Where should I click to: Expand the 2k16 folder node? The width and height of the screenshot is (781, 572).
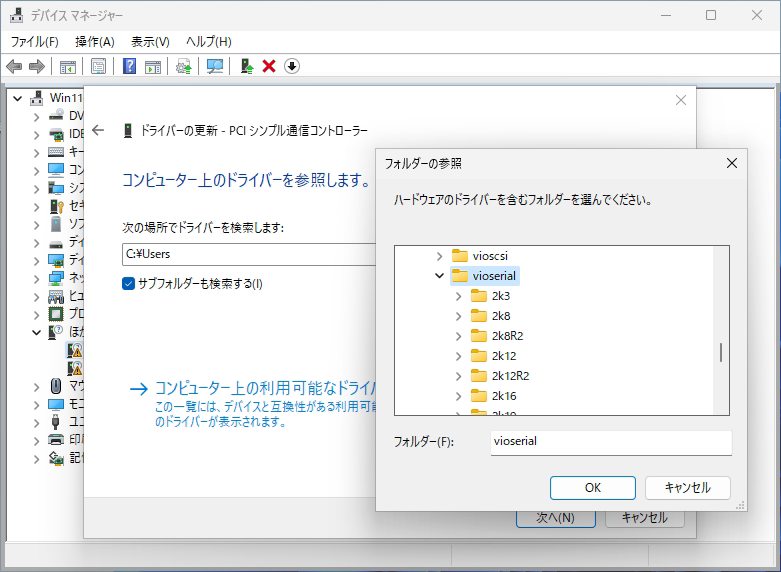(x=459, y=396)
